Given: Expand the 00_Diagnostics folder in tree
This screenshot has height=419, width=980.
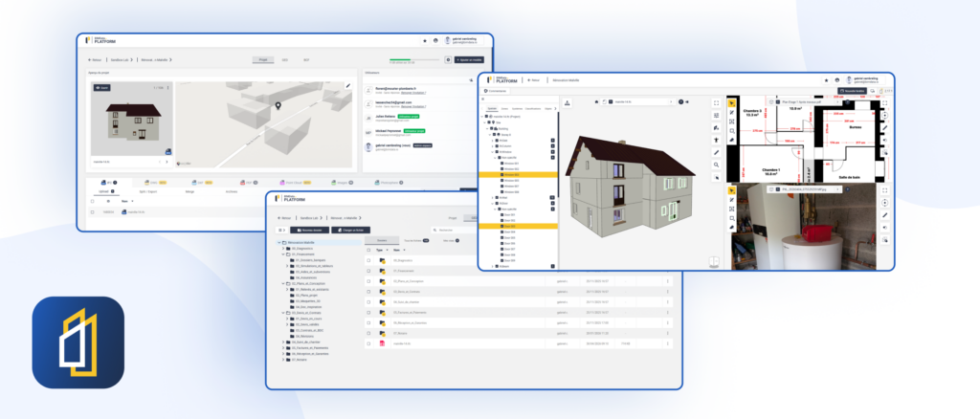Looking at the screenshot, I should (282, 248).
